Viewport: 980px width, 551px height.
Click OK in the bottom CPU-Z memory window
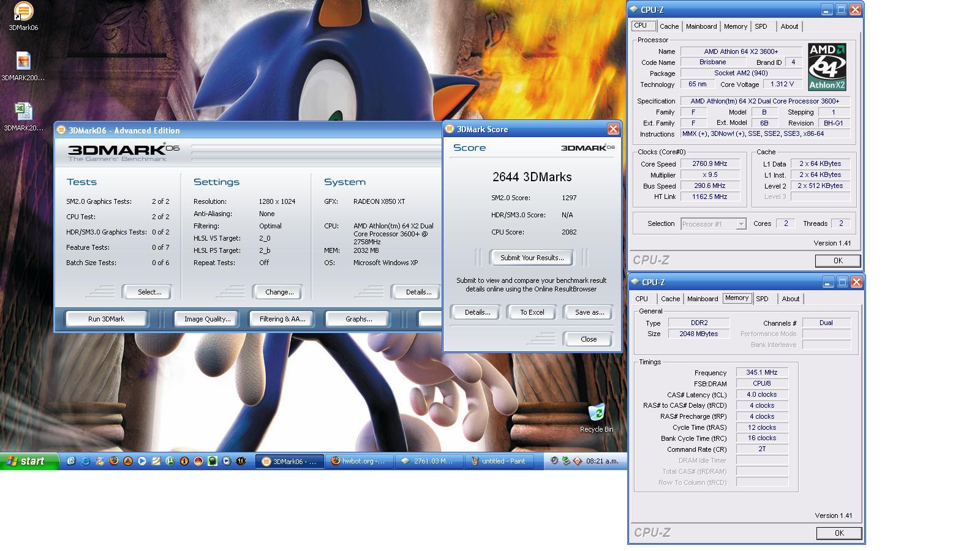[839, 533]
